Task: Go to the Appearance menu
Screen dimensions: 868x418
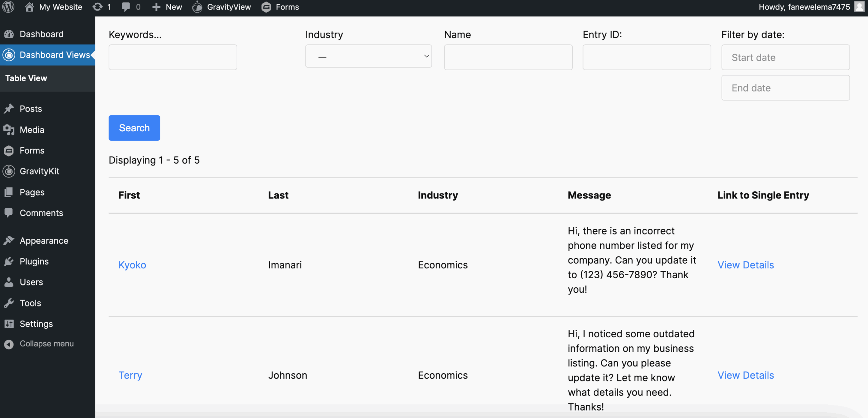Action: [x=44, y=241]
